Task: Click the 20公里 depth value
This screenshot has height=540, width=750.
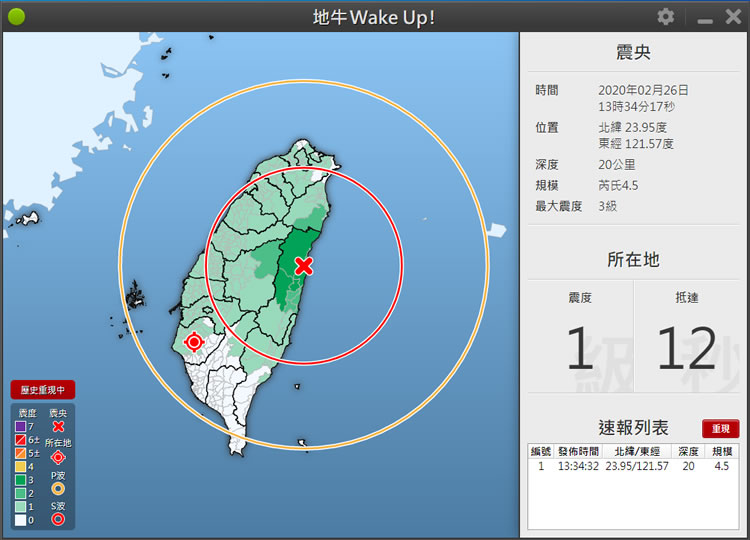Action: [617, 165]
